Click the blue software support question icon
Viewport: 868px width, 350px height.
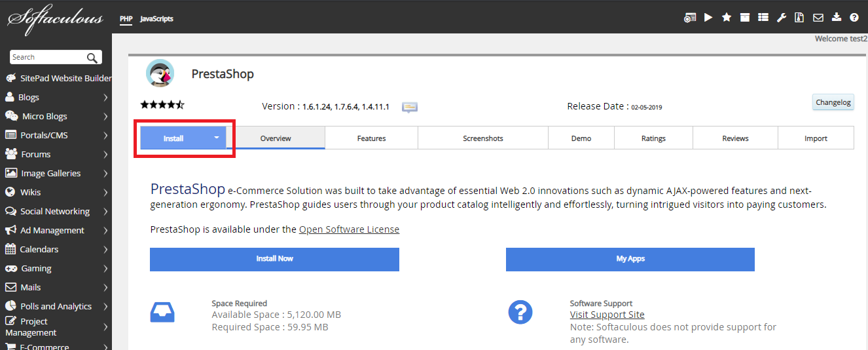point(520,312)
